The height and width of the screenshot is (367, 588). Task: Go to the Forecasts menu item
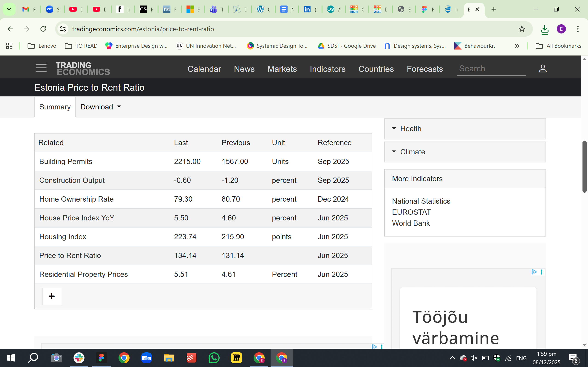[424, 69]
